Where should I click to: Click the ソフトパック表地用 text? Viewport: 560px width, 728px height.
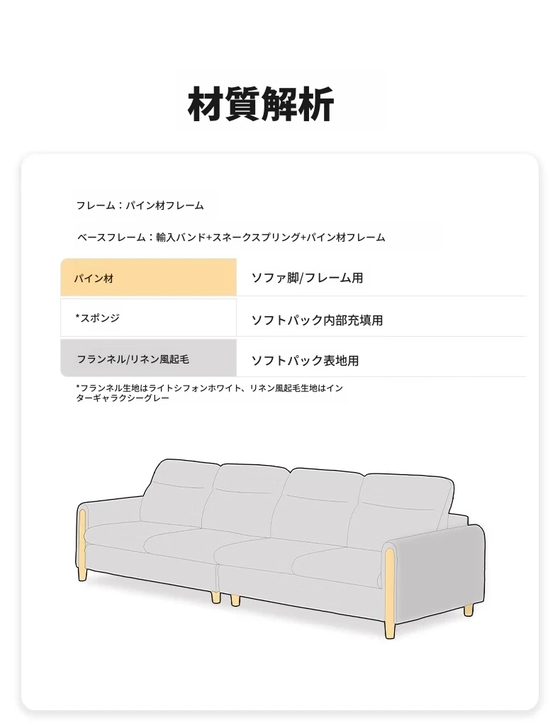click(305, 360)
